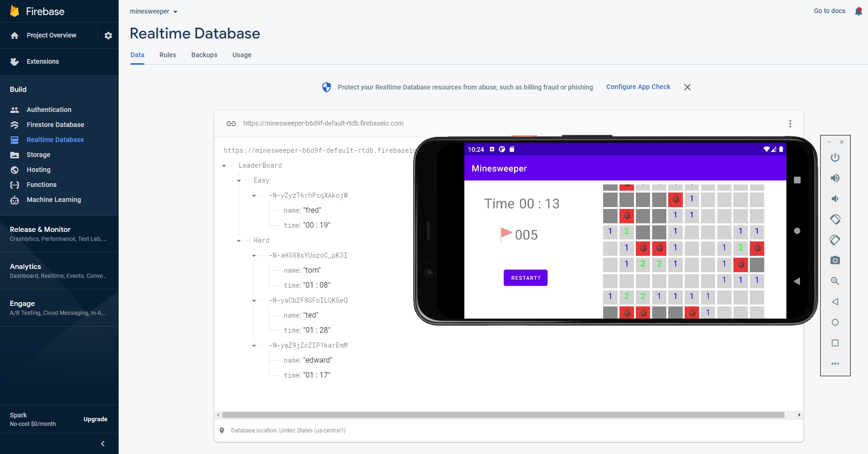Switch to the Usage tab
This screenshot has height=454, width=868.
[242, 55]
